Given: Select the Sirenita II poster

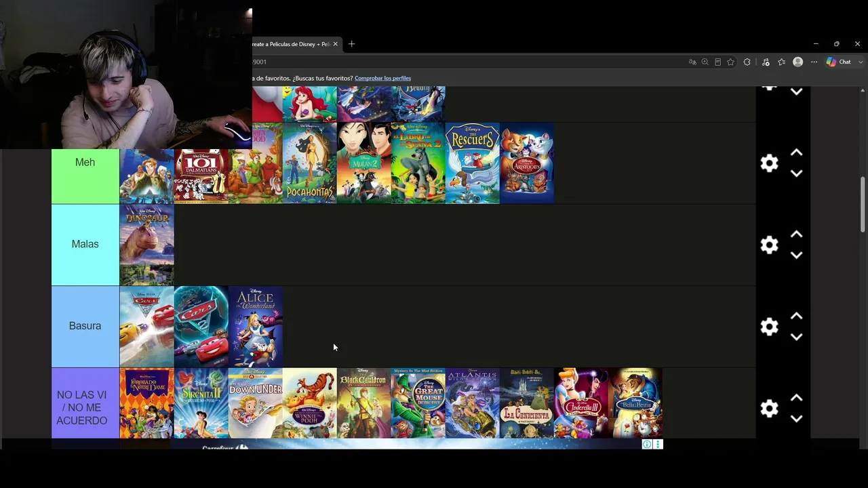Looking at the screenshot, I should (x=201, y=403).
